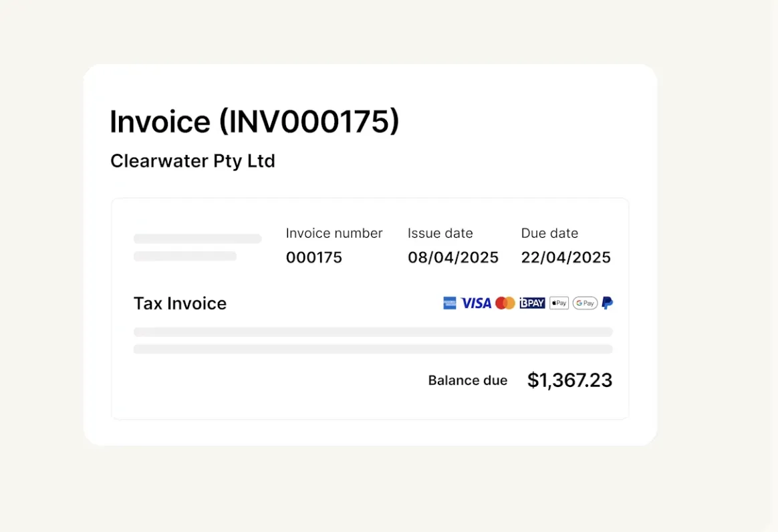
Task: Select the Visa payment icon
Action: click(x=476, y=303)
